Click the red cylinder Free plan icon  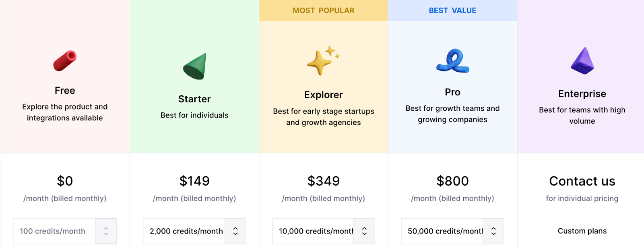click(65, 61)
